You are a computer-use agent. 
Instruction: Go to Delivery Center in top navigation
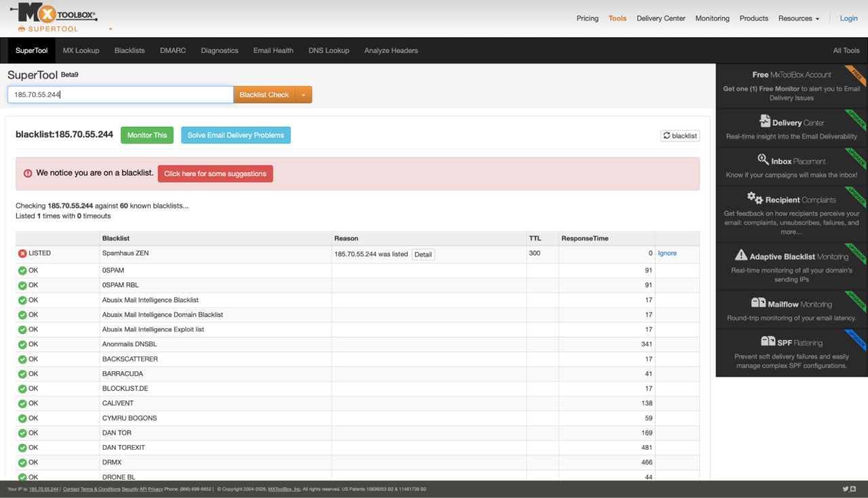tap(661, 18)
